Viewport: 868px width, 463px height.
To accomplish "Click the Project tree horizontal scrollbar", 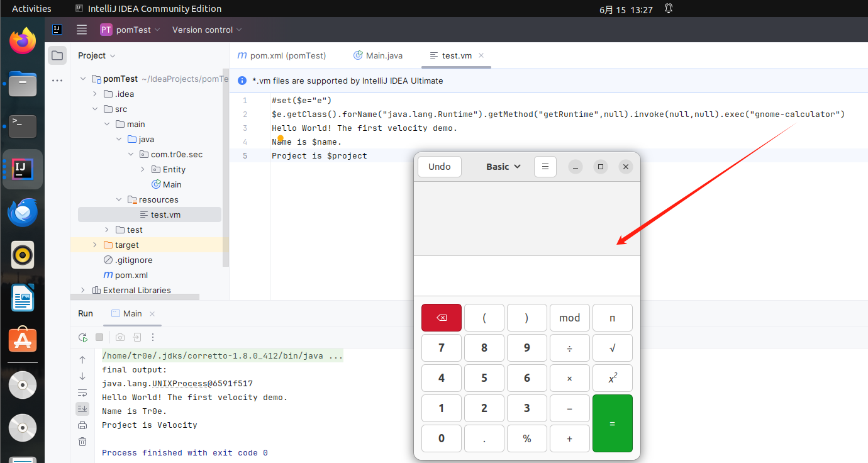I will point(135,297).
